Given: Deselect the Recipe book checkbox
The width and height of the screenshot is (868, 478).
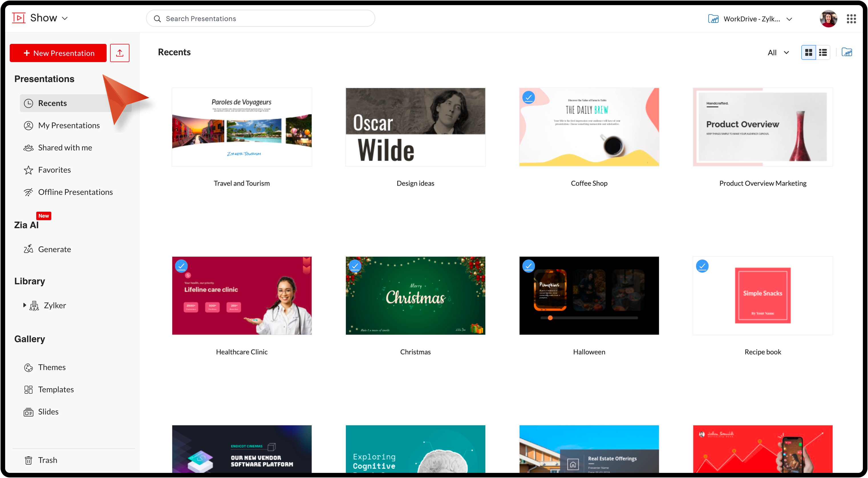Looking at the screenshot, I should (x=702, y=266).
